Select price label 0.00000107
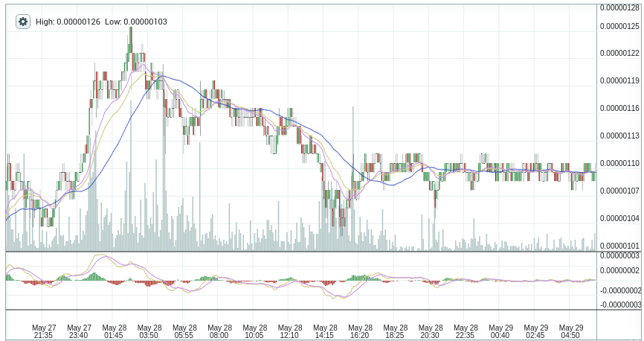Viewport: 644px width, 341px height. point(619,191)
